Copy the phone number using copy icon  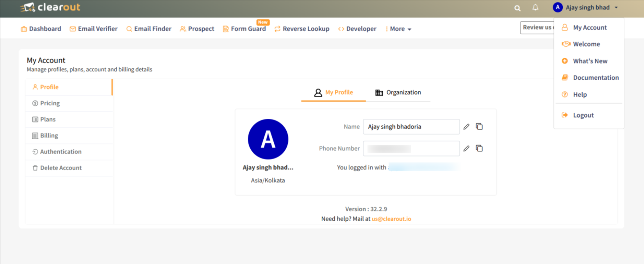coord(479,148)
